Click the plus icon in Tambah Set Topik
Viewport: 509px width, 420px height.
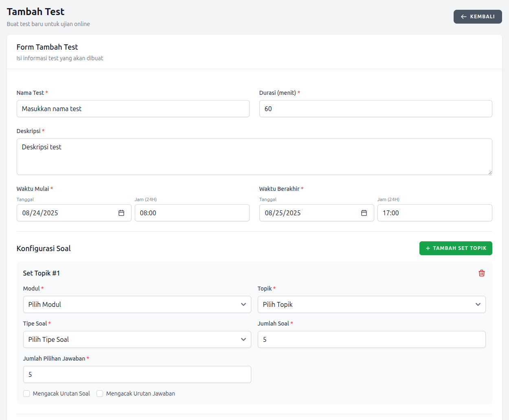tap(428, 248)
